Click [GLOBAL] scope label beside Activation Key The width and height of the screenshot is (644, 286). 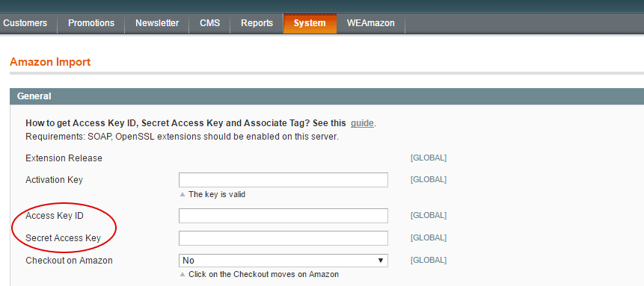[429, 180]
